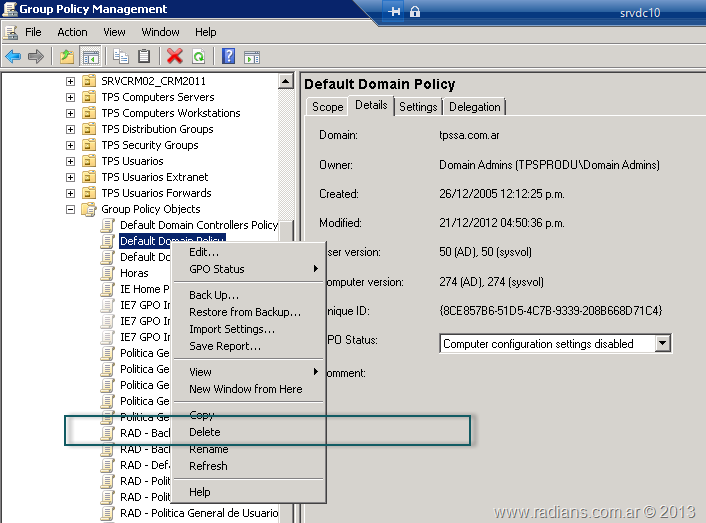Click Save Report... in the context menu
706x523 pixels.
tap(225, 346)
